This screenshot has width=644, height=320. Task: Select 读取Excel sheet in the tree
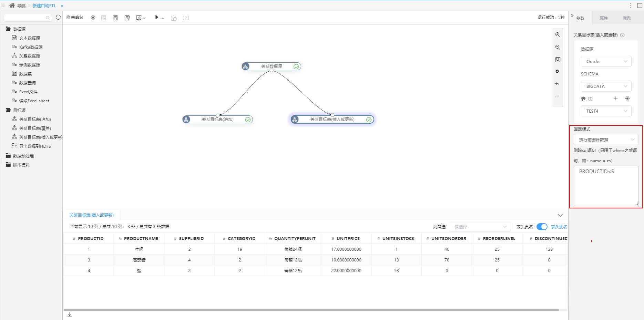tap(31, 101)
